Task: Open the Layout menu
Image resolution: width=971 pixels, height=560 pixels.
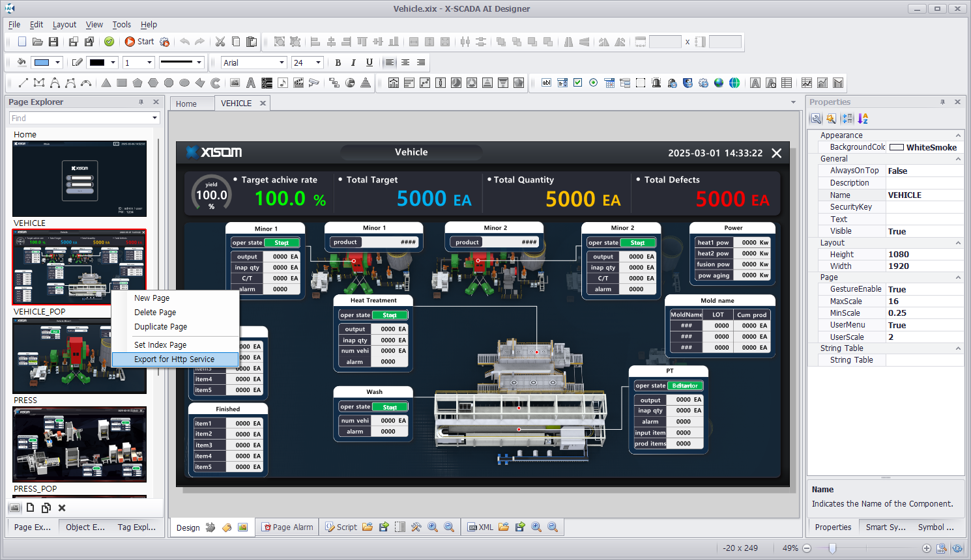Action: point(65,25)
